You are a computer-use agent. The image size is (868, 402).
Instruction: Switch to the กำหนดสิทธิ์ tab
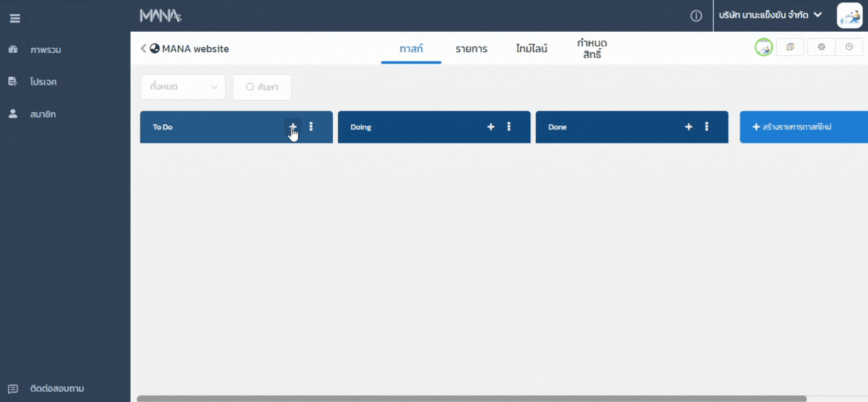coord(592,48)
